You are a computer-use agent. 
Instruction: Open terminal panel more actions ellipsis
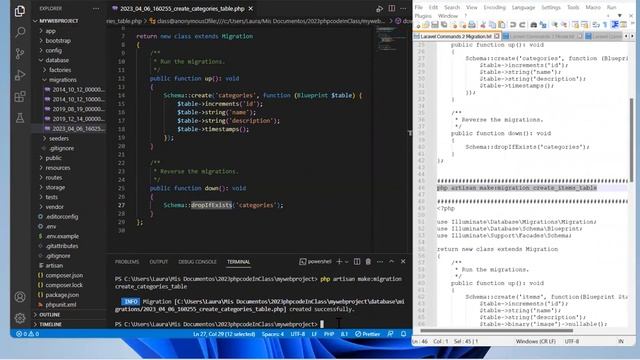pyautogui.click(x=380, y=262)
